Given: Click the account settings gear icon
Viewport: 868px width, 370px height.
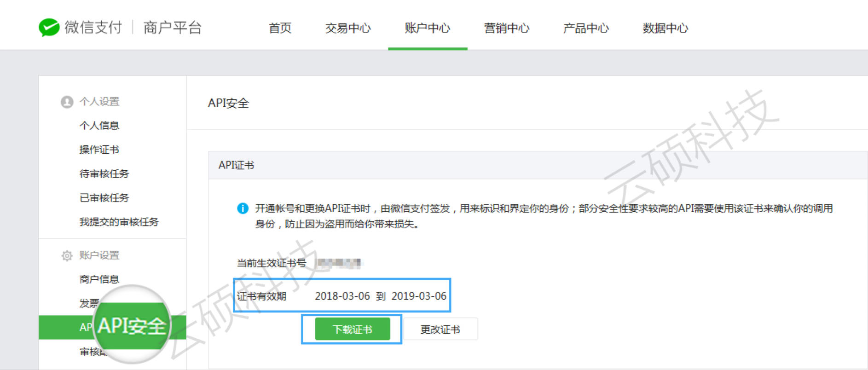Looking at the screenshot, I should click(x=67, y=256).
